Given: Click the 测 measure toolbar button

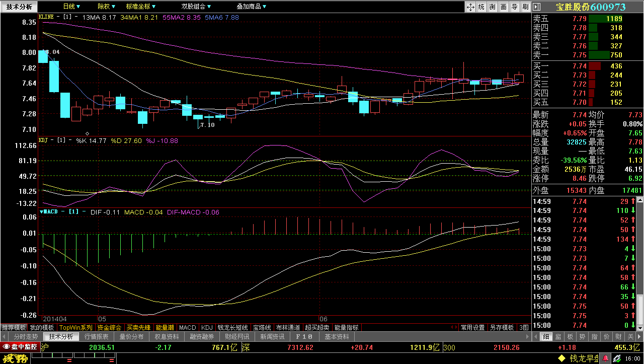Looking at the screenshot, I should [492, 7].
